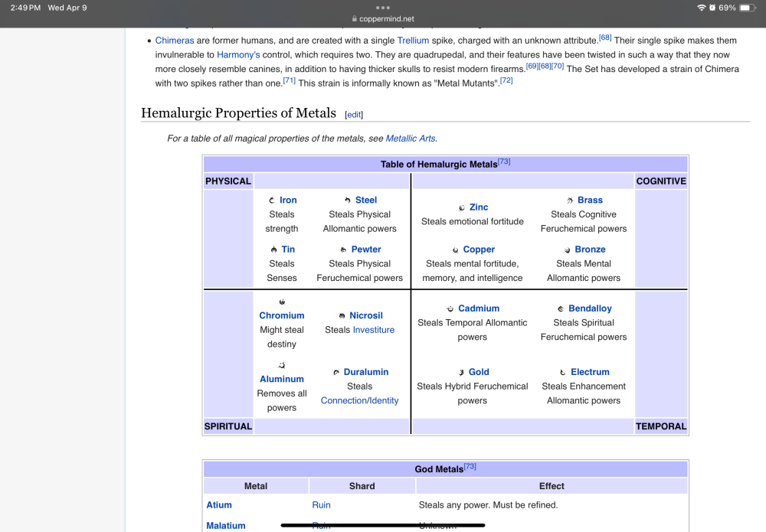Open the Zinc metal link

tap(479, 207)
